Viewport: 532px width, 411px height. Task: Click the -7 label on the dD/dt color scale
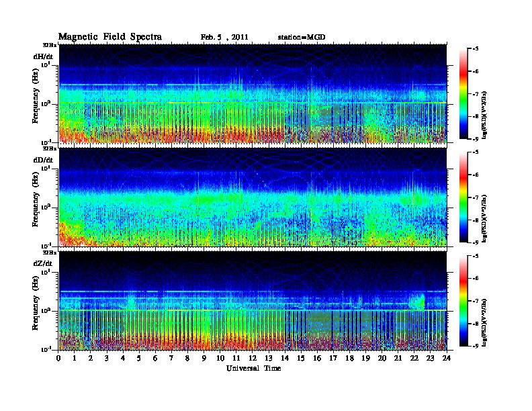pyautogui.click(x=476, y=197)
